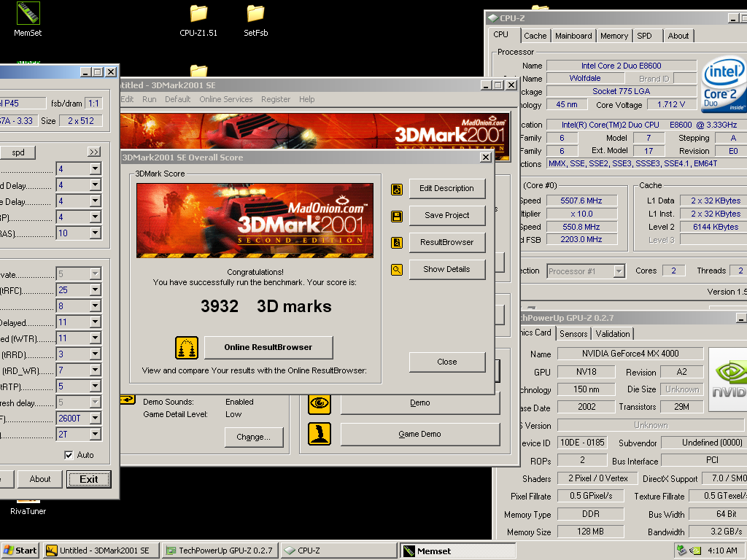The width and height of the screenshot is (747, 560).
Task: Click the eye icon beside Demo
Action: click(320, 403)
